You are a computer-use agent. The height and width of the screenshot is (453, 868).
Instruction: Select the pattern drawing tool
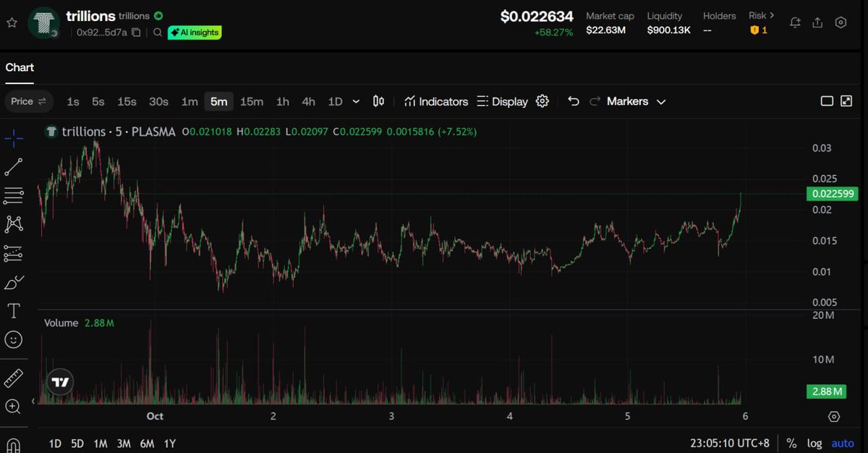pos(14,224)
